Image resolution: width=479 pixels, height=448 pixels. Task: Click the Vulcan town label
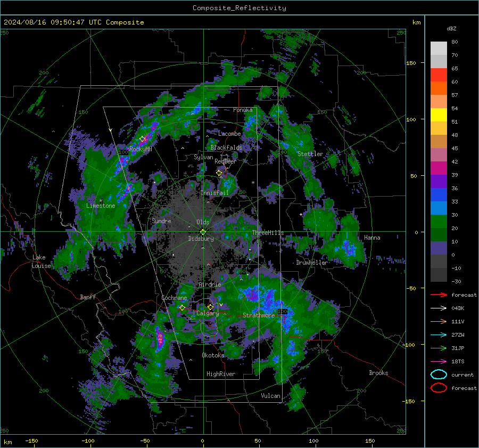coord(271,396)
